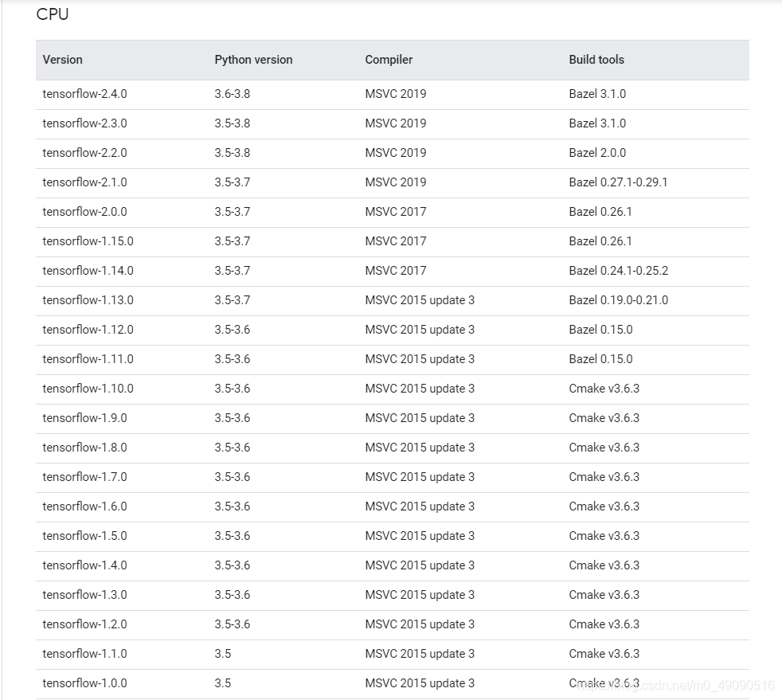Select the Python version column header
The width and height of the screenshot is (782, 700).
coord(253,60)
